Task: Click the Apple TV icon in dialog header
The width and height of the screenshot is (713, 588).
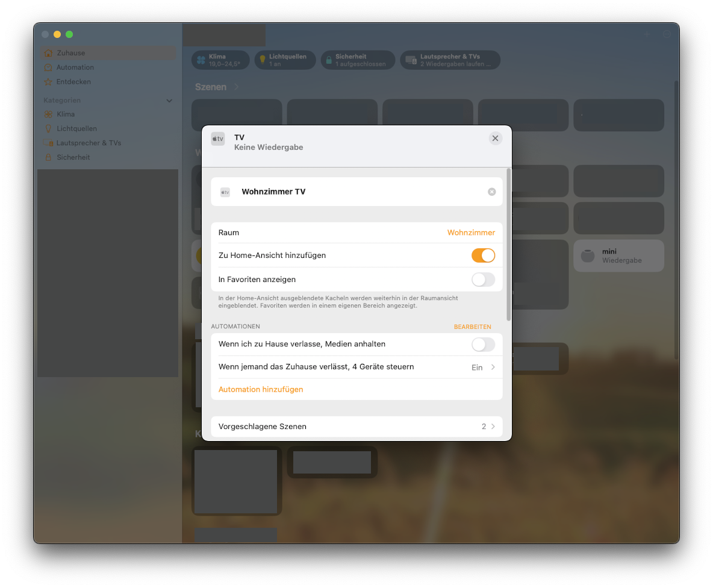Action: [218, 139]
